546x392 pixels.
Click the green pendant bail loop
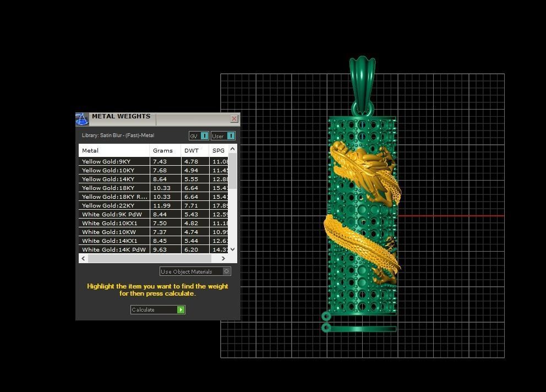363,85
